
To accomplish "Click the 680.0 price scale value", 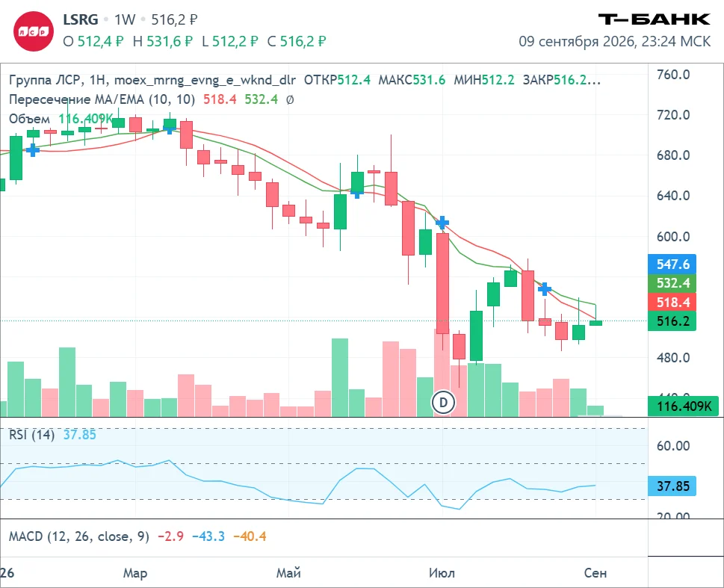I will click(x=673, y=155).
